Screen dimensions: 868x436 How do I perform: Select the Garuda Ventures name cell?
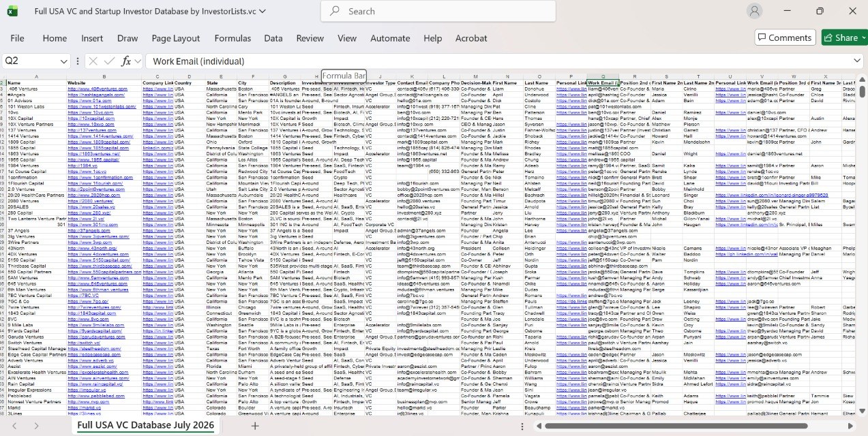37,337
